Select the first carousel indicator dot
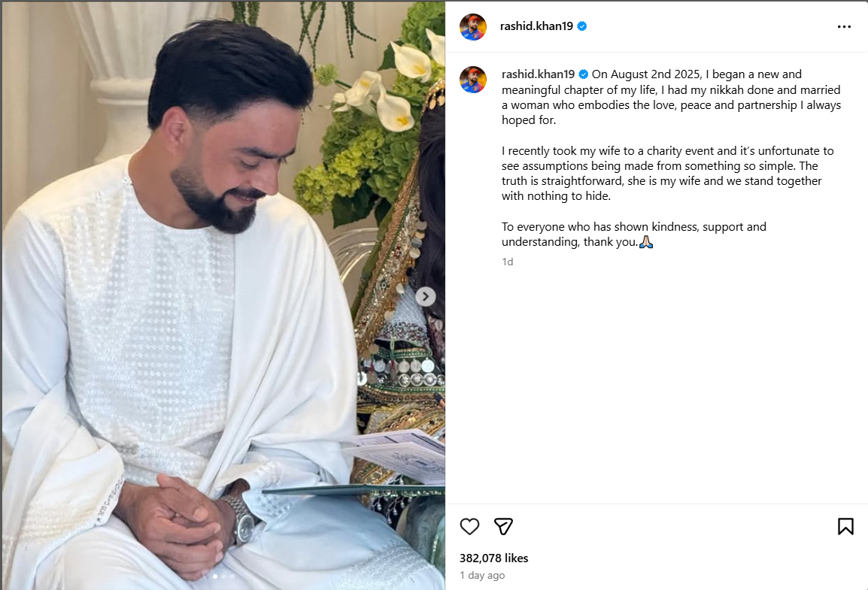Viewport: 868px width, 590px height. point(215,576)
